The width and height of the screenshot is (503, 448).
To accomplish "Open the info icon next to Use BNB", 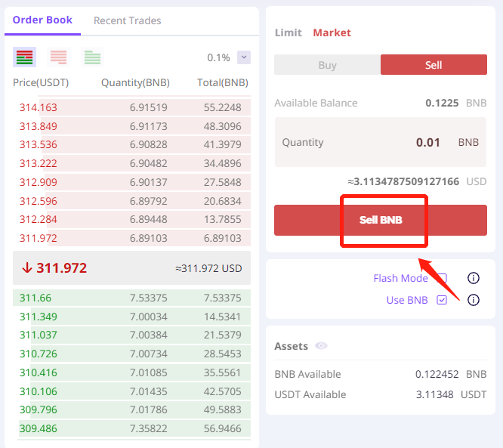I will pyautogui.click(x=473, y=300).
